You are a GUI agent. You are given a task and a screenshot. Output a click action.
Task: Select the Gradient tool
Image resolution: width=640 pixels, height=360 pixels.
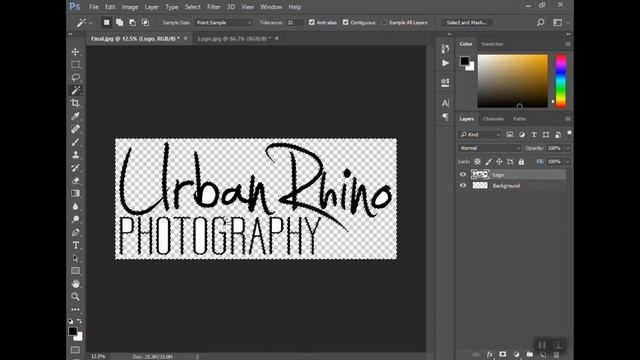point(76,193)
